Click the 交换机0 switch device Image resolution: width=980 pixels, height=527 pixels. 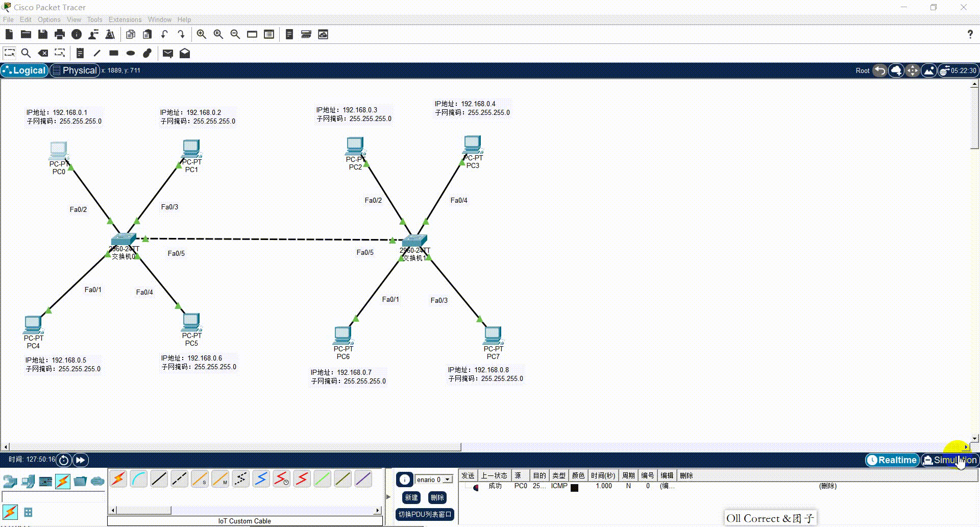(124, 239)
